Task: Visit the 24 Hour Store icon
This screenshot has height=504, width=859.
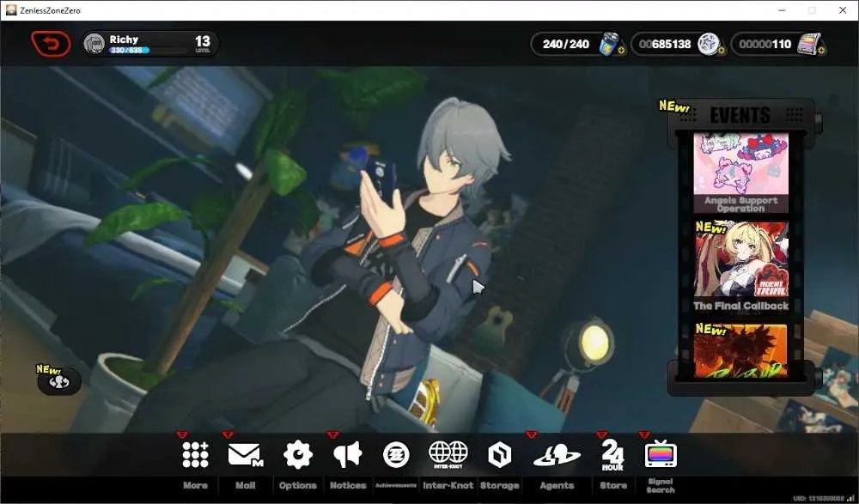Action: tap(612, 455)
